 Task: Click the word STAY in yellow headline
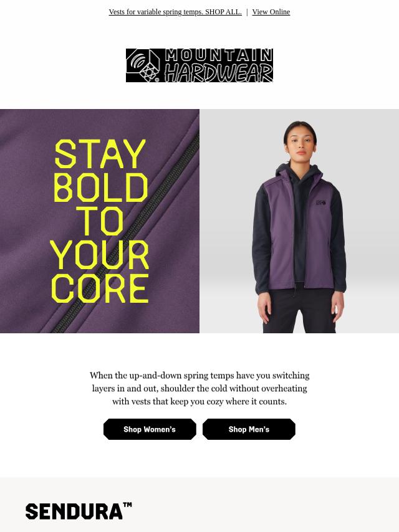100,154
